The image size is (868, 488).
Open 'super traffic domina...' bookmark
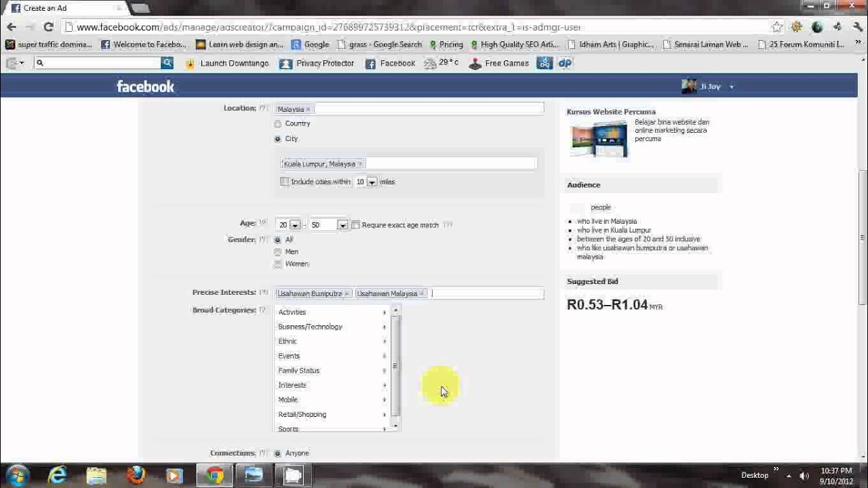point(48,45)
